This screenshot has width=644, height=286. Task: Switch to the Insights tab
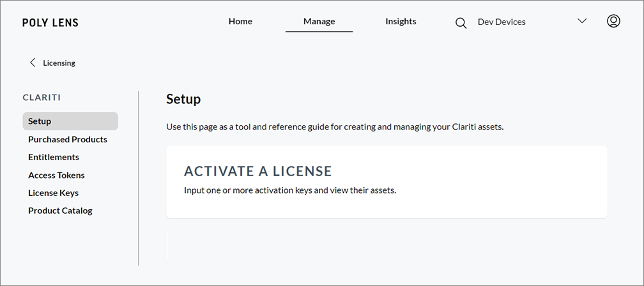click(401, 21)
